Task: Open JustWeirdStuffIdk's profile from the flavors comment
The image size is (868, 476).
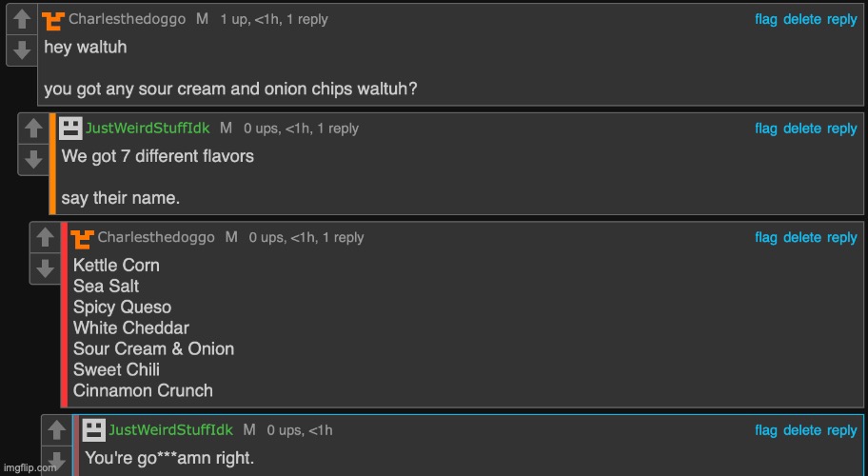Action: pyautogui.click(x=148, y=129)
